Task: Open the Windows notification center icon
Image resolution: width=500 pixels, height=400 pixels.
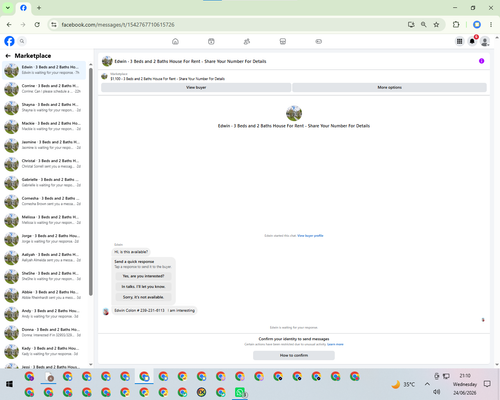Action: (487, 384)
